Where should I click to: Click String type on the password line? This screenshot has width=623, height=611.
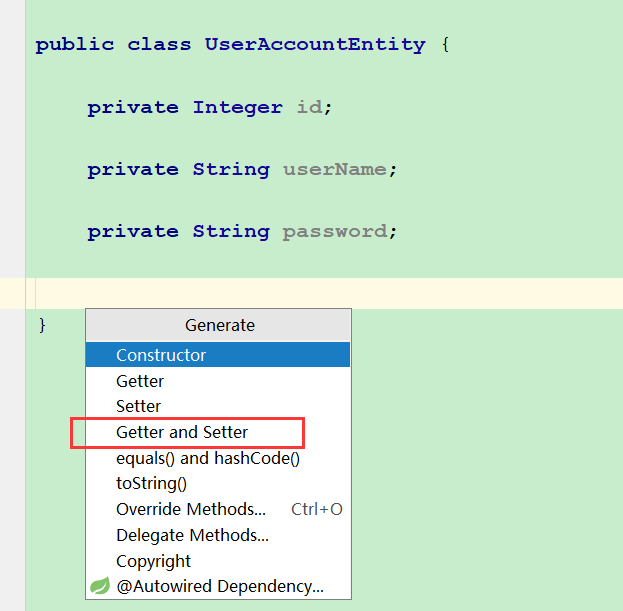pos(231,232)
